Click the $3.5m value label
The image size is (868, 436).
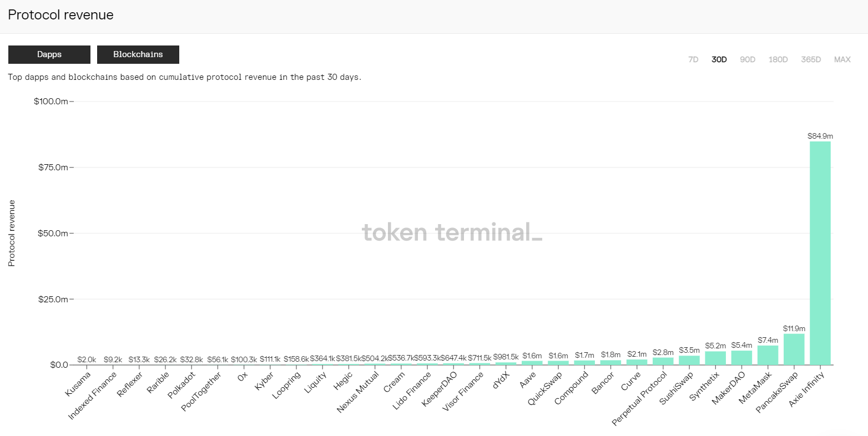click(689, 350)
